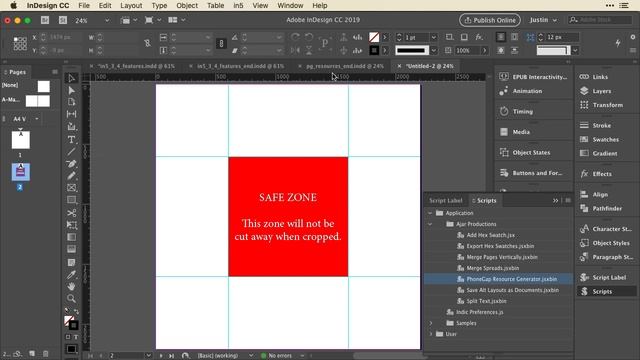Viewport: 640px width, 360px height.
Task: Select the Type tool
Action: click(x=71, y=140)
